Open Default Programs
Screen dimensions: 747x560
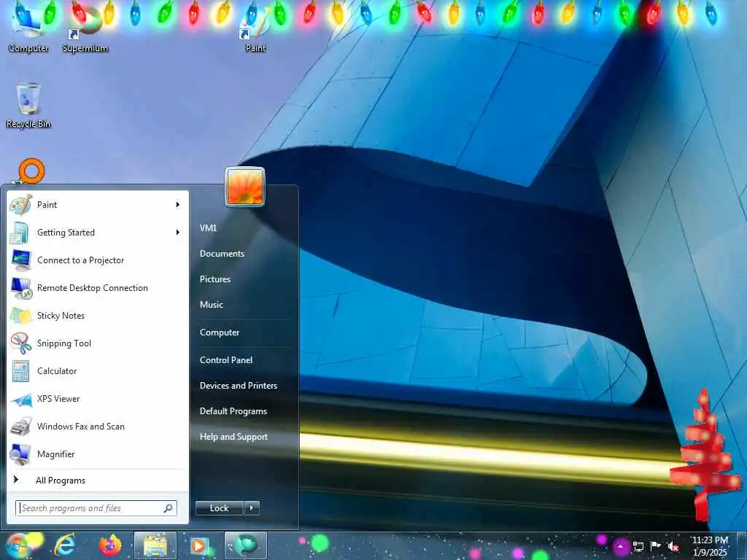point(233,411)
